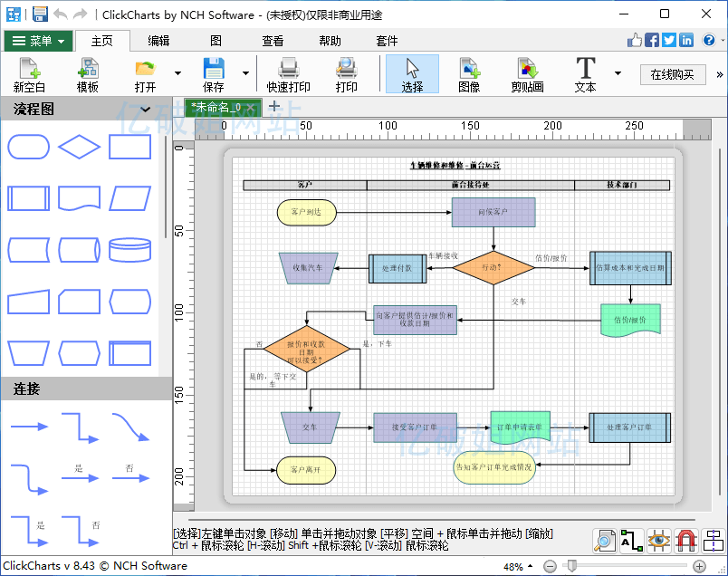
Task: Collapse the 流程图 shapes section
Action: [x=145, y=109]
